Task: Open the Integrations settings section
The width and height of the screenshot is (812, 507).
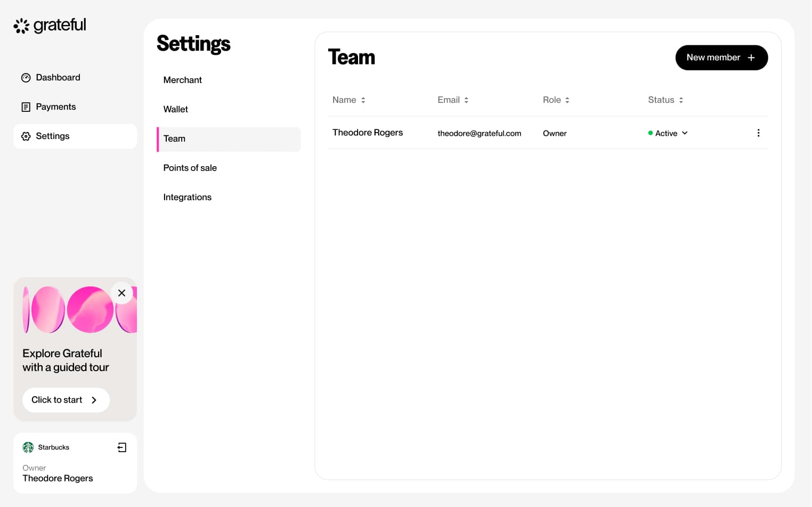Action: click(187, 197)
